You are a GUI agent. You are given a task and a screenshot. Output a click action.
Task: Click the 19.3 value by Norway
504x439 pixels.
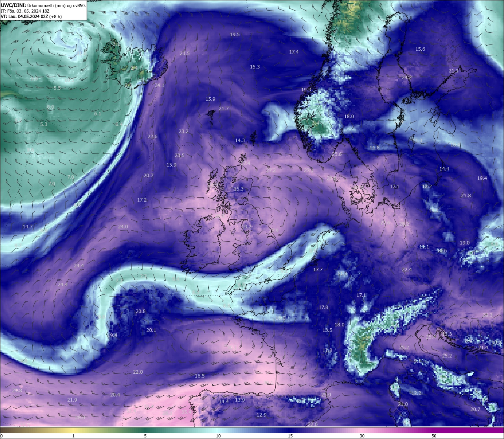[306, 90]
